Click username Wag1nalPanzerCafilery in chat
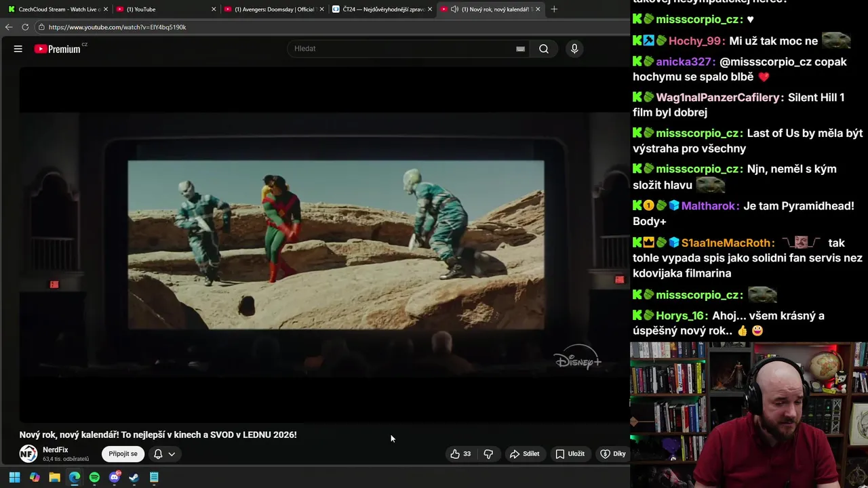The width and height of the screenshot is (868, 488). (717, 98)
